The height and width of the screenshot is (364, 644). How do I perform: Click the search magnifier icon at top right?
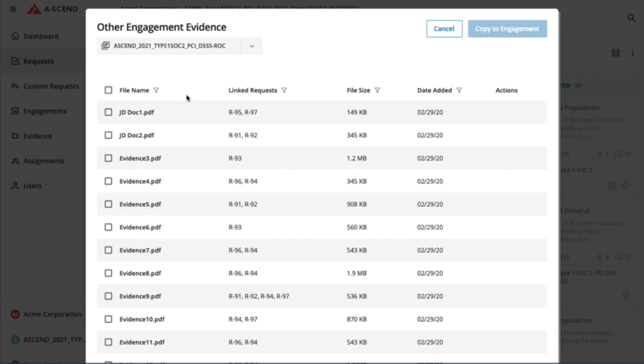[631, 18]
